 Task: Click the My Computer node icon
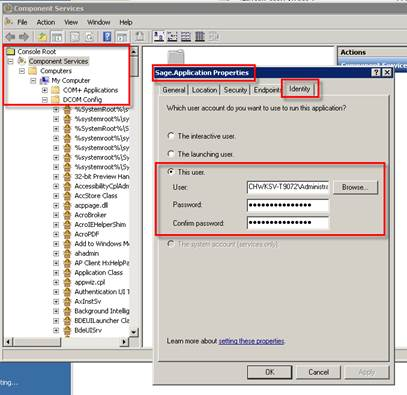pos(44,80)
